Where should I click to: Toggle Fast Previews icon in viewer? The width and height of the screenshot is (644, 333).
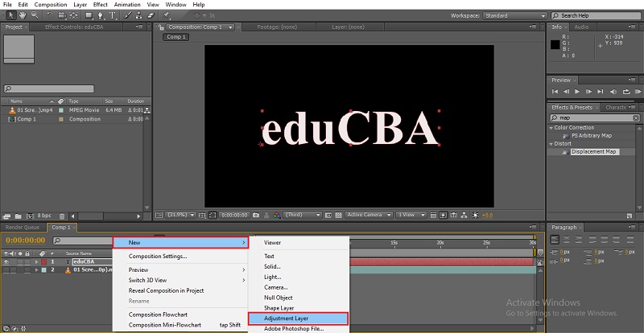click(x=444, y=215)
